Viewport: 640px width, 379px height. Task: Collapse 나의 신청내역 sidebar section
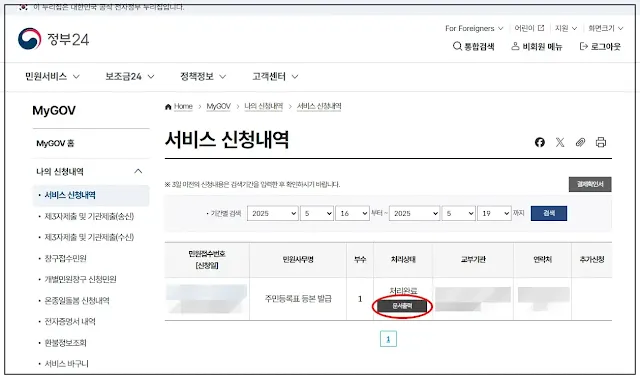click(x=90, y=171)
